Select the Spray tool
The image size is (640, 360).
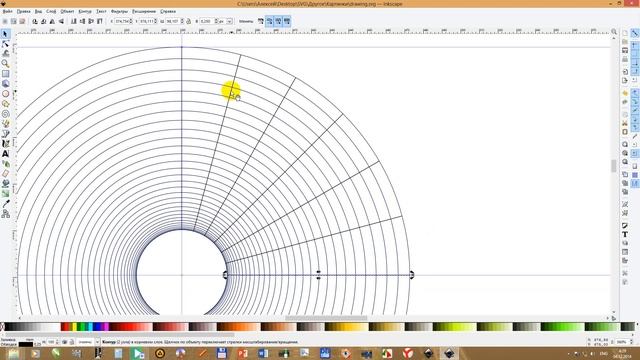(x=5, y=164)
